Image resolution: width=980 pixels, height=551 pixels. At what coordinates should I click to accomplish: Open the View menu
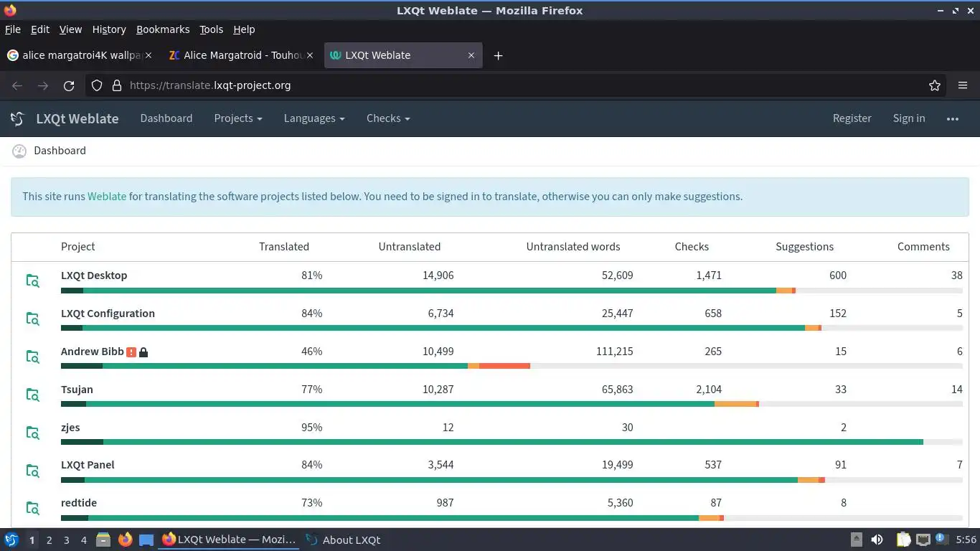tap(70, 29)
